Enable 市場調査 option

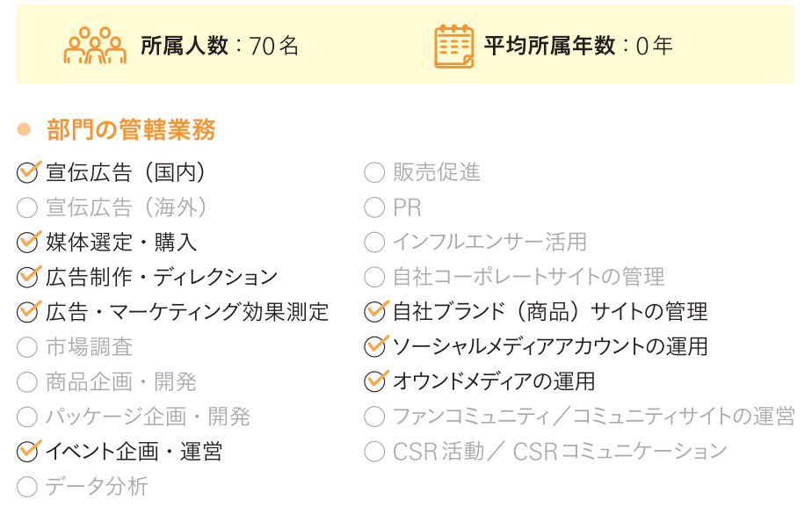[x=27, y=347]
